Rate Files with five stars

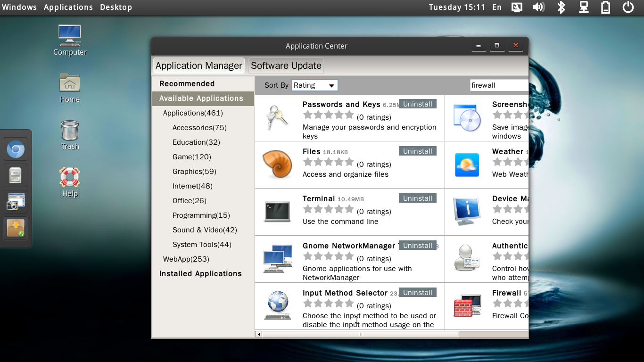349,162
